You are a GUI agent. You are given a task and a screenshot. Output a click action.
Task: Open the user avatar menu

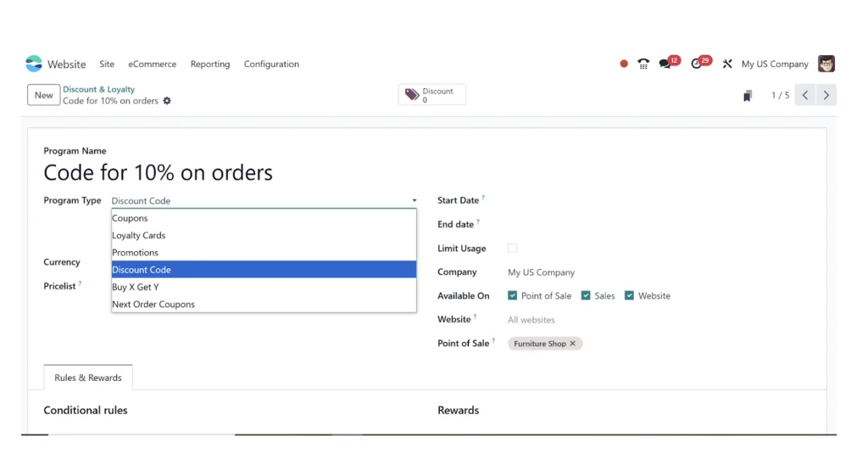point(826,64)
